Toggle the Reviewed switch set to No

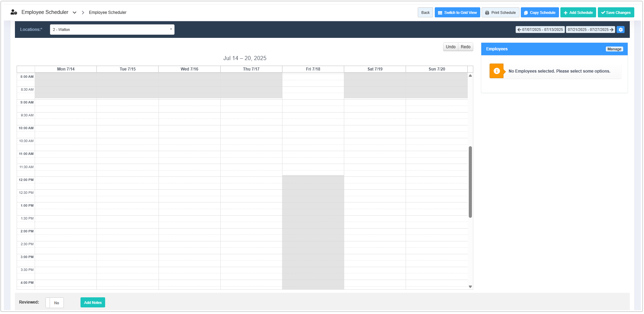tap(54, 303)
